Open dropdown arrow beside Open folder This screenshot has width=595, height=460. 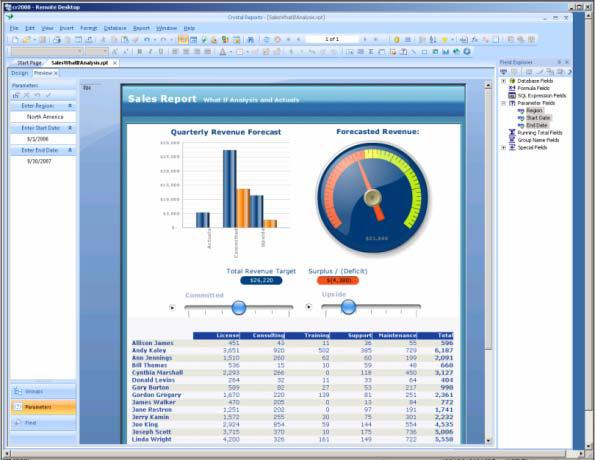[35, 39]
